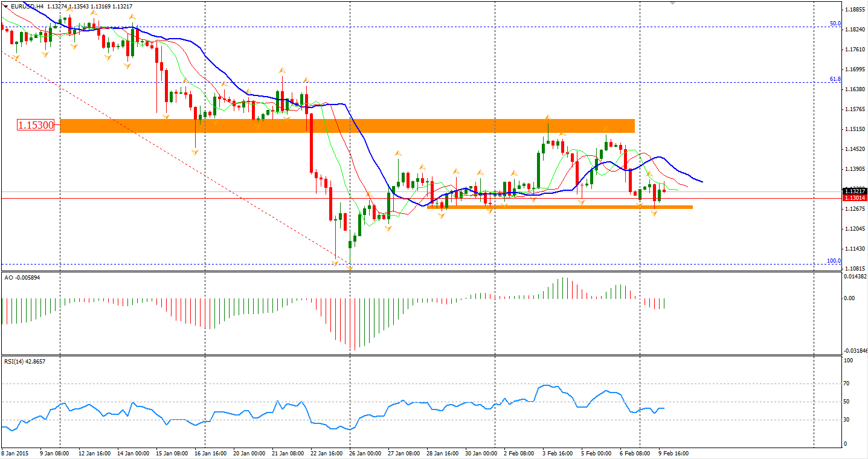Select the wide orange resistance zone rectangle
The image size is (868, 459).
pos(347,126)
